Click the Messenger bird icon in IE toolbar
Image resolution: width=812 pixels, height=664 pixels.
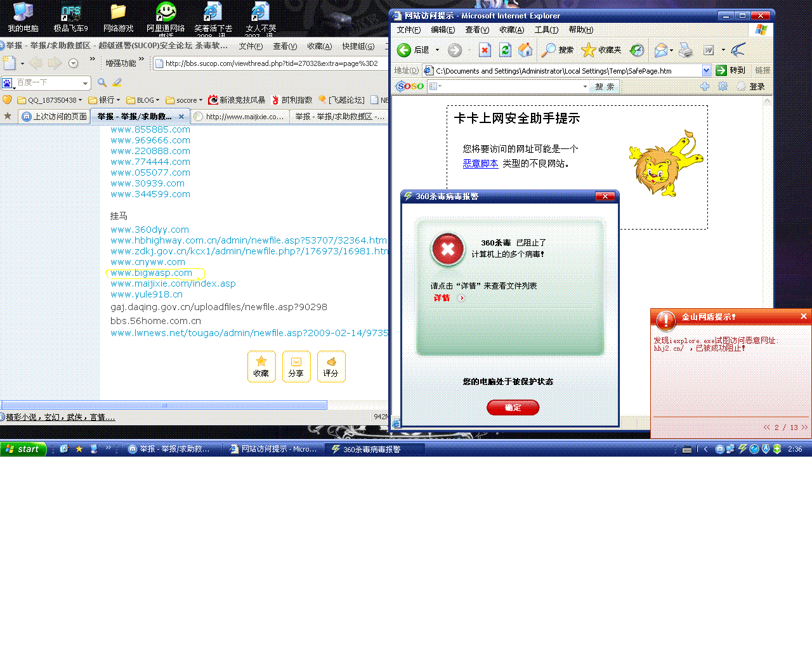(738, 50)
